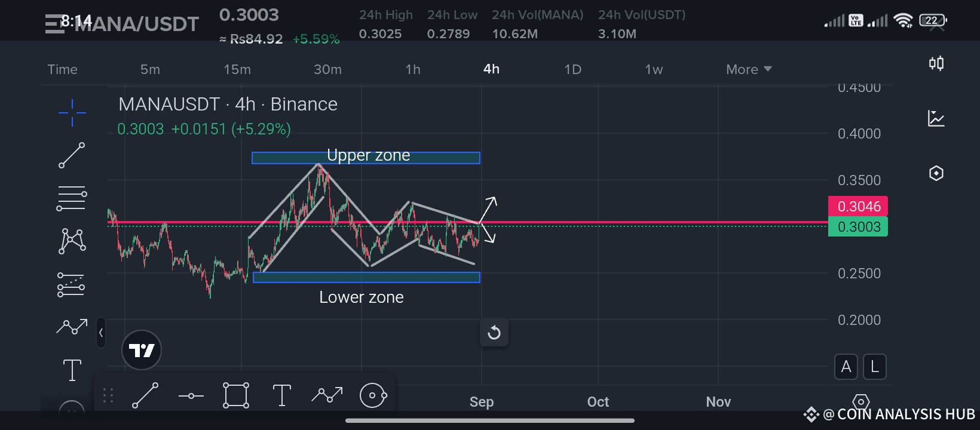Expand the More timeframes dropdown
This screenshot has height=430, width=980.
point(749,69)
